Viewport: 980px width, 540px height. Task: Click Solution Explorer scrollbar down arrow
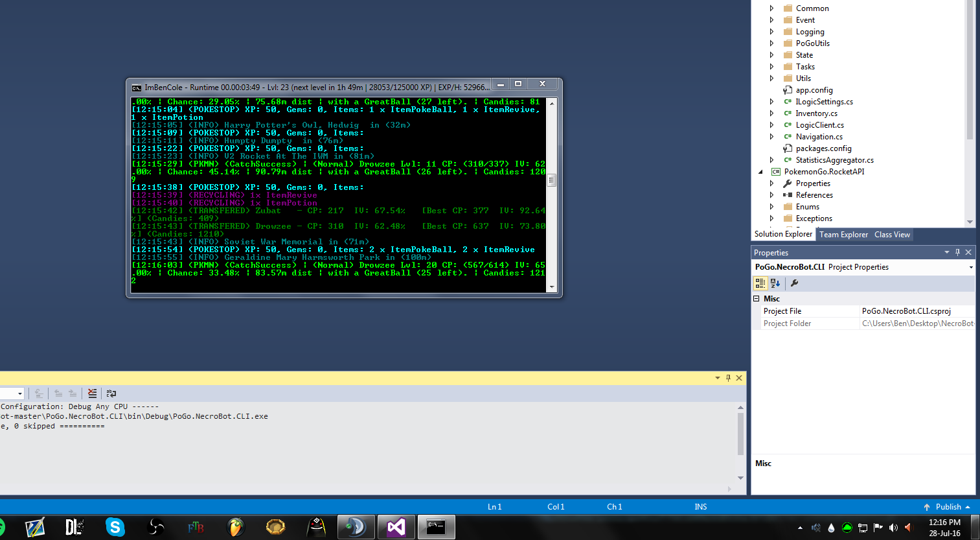(x=970, y=222)
